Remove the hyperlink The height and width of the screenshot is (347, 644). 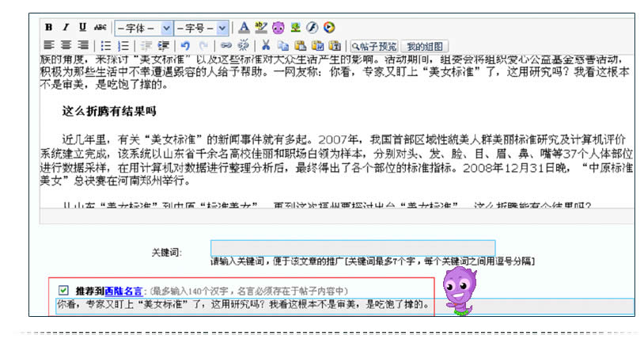click(x=243, y=45)
